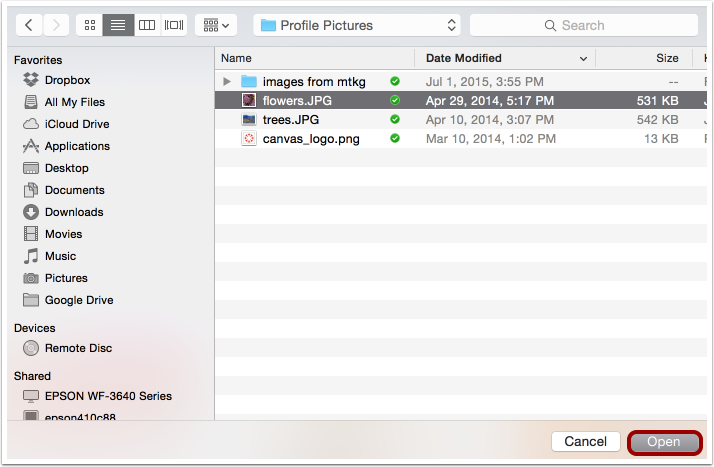
Task: Click the trees.JPG thumbnail icon
Action: coord(249,119)
